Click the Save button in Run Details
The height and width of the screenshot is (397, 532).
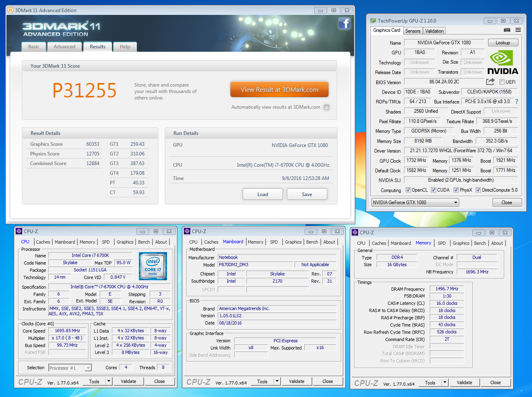pos(307,194)
